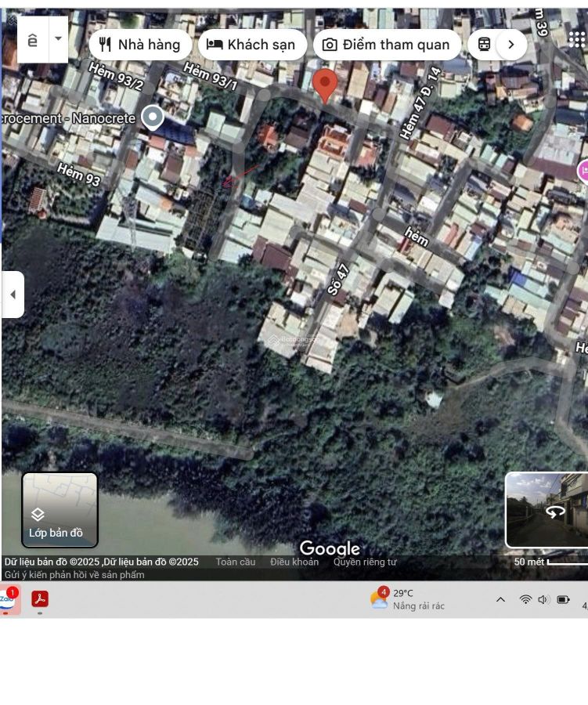Open the weather widget showing 29°C
The image size is (588, 705).
coord(407,599)
